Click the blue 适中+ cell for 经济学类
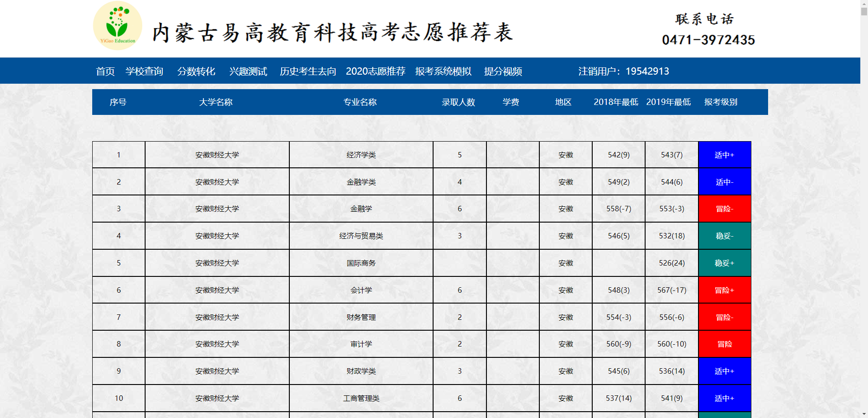The height and width of the screenshot is (418, 868). click(x=725, y=155)
